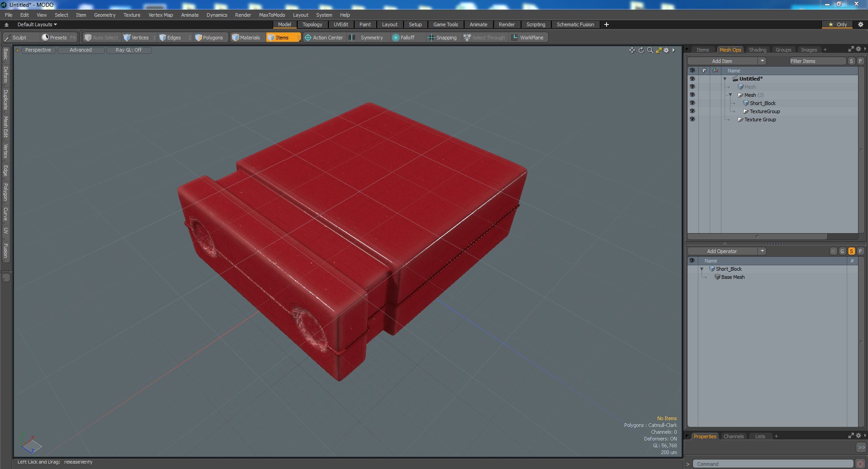This screenshot has height=469, width=868.
Task: Click the Add Item button
Action: tap(722, 61)
